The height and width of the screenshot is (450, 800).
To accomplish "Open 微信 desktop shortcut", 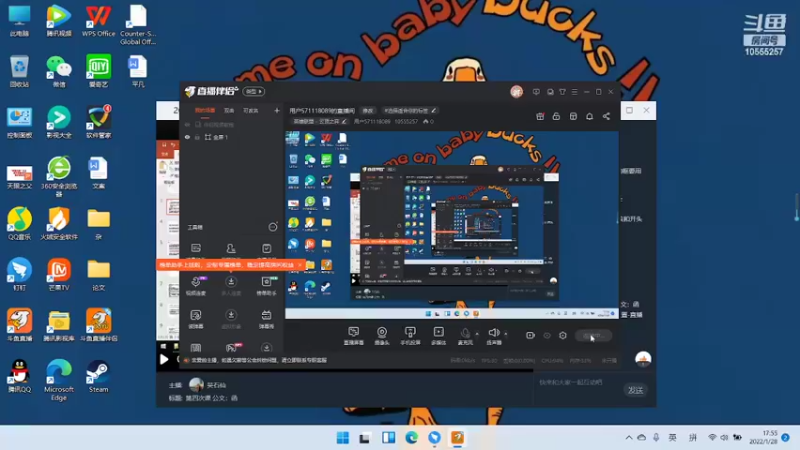I will pos(59,71).
